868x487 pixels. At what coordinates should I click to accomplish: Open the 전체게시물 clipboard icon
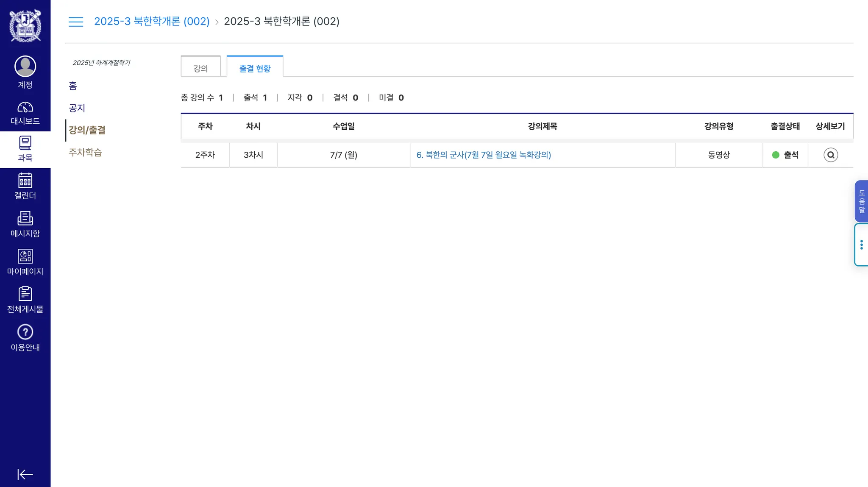tap(25, 294)
